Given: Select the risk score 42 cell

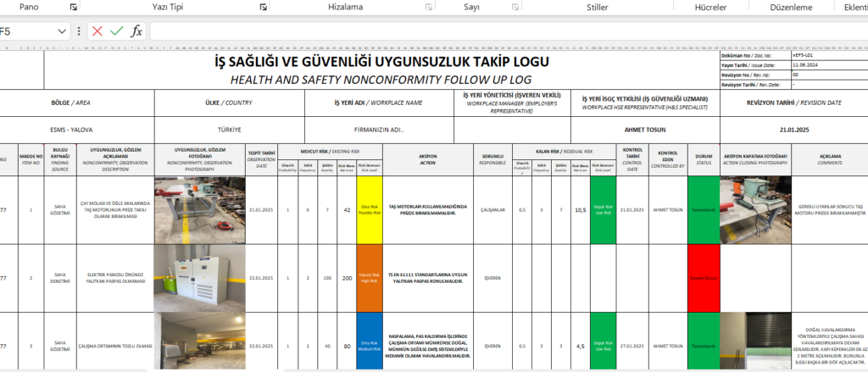Looking at the screenshot, I should 347,210.
